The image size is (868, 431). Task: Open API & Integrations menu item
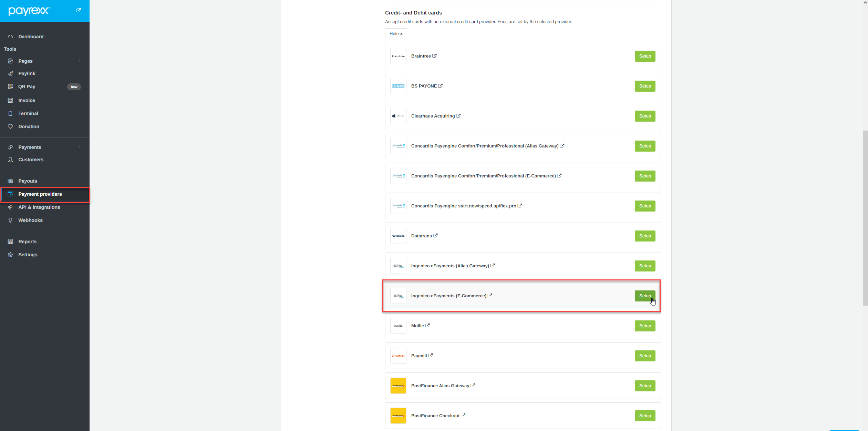tap(39, 207)
